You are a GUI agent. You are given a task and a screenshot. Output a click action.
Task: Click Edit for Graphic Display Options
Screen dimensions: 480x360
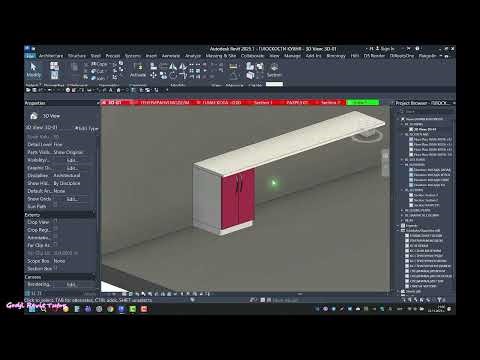[x=72, y=168]
